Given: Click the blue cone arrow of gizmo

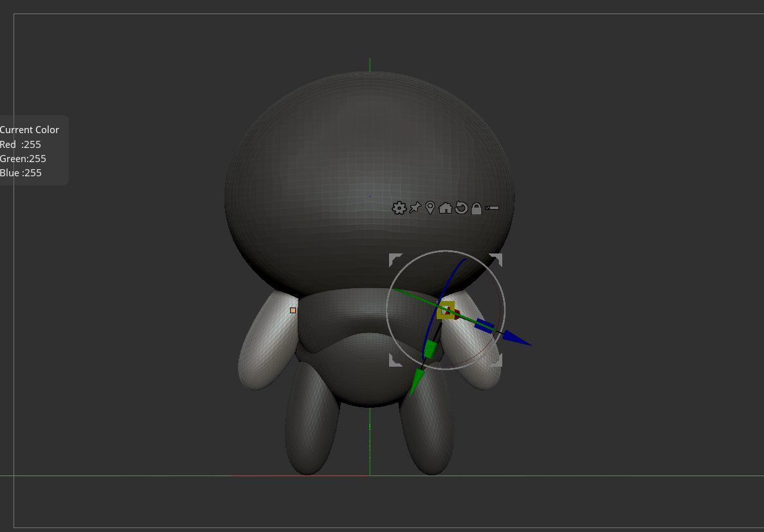Looking at the screenshot, I should point(517,338).
